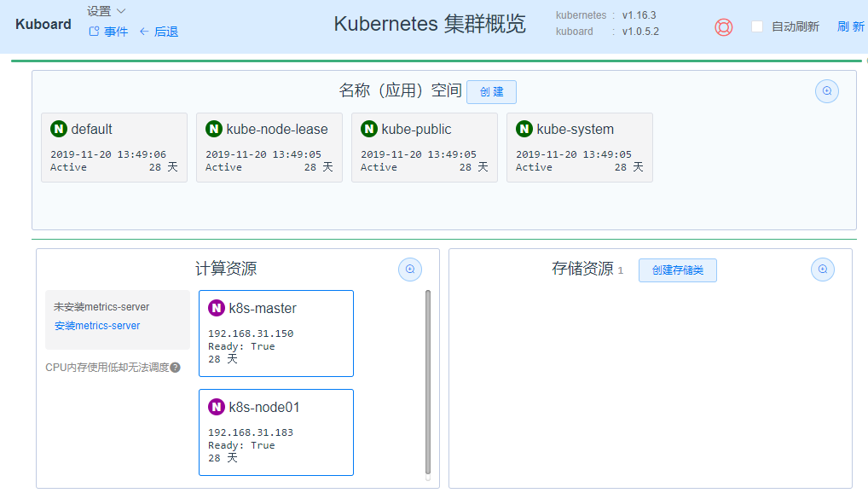Open the kube-system namespace card
The height and width of the screenshot is (493, 868).
(580, 148)
